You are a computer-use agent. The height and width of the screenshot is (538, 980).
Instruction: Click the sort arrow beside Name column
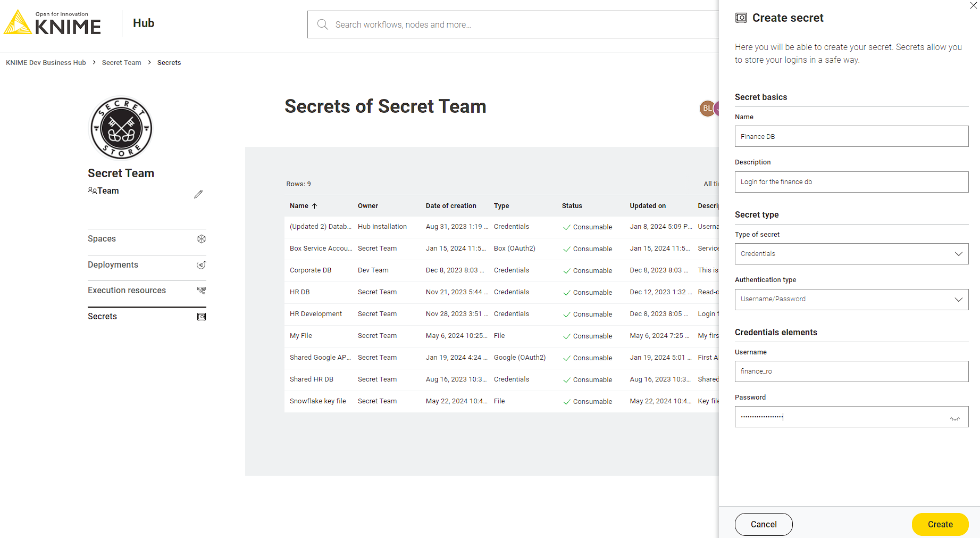314,206
